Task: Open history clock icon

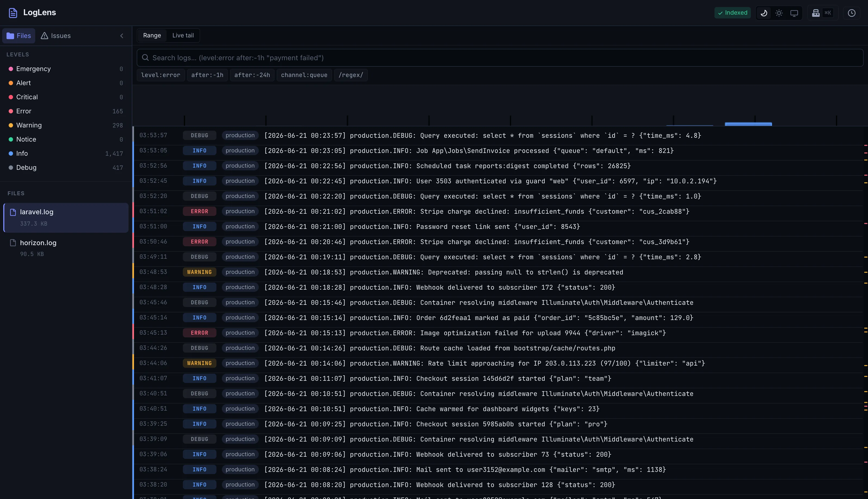Action: point(851,13)
